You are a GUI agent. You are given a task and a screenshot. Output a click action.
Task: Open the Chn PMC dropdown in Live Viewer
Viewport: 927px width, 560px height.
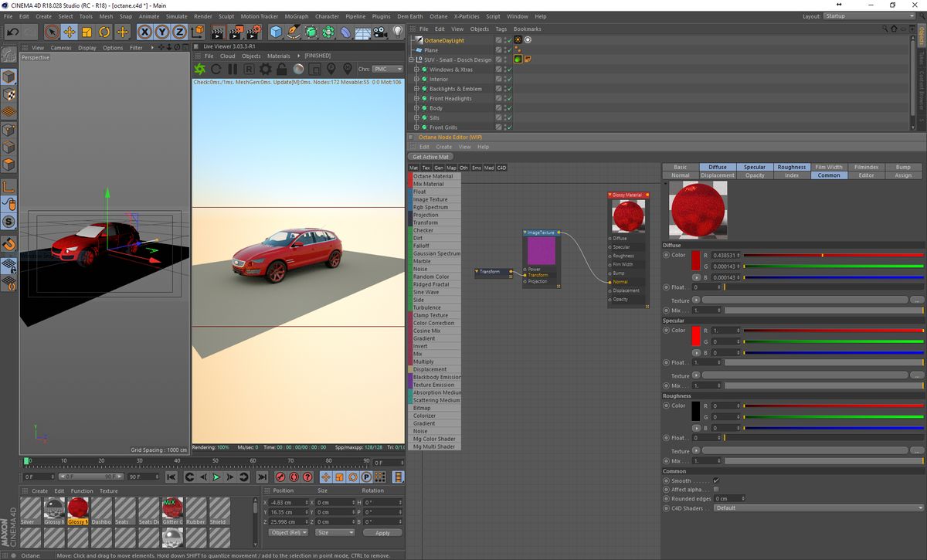point(387,68)
